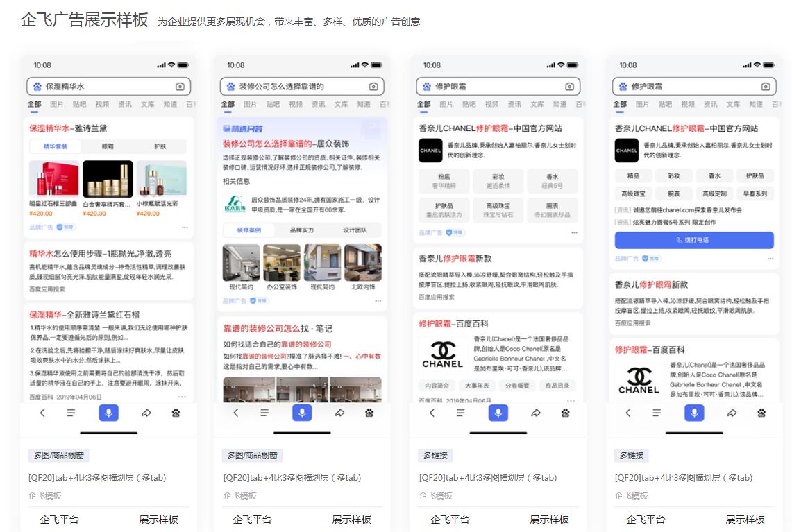792x532 pixels.
Task: Open 精华水怎么使用步骤 result title
Action: [100, 253]
